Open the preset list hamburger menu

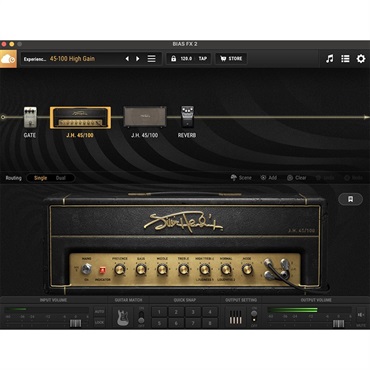coord(151,59)
